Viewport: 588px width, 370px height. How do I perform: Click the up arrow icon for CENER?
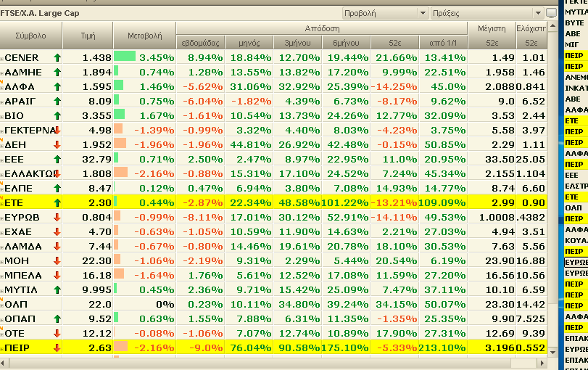pos(57,58)
